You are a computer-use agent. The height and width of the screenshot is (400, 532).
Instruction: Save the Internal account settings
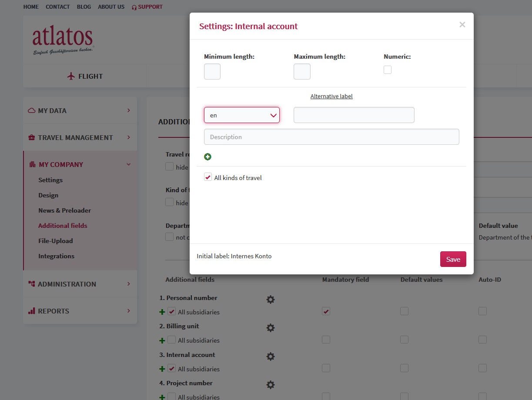click(x=453, y=259)
